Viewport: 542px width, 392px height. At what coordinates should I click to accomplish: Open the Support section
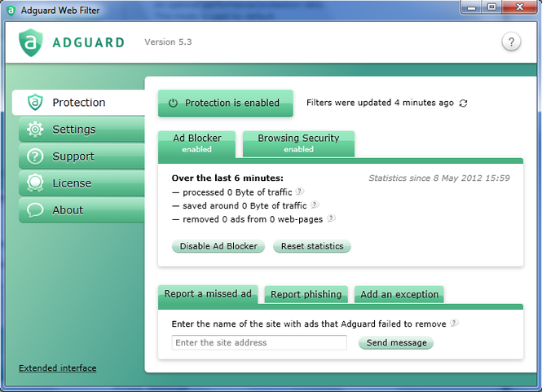coord(82,156)
